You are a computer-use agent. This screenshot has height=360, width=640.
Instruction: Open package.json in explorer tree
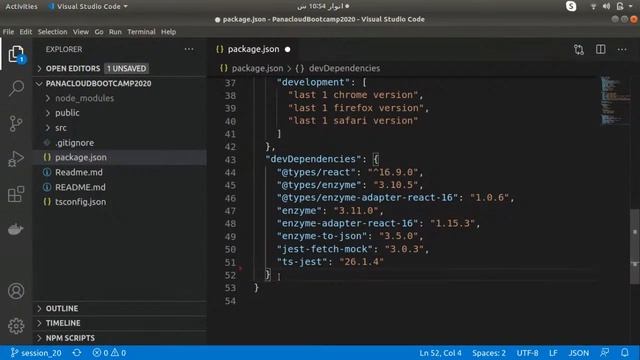[81, 158]
